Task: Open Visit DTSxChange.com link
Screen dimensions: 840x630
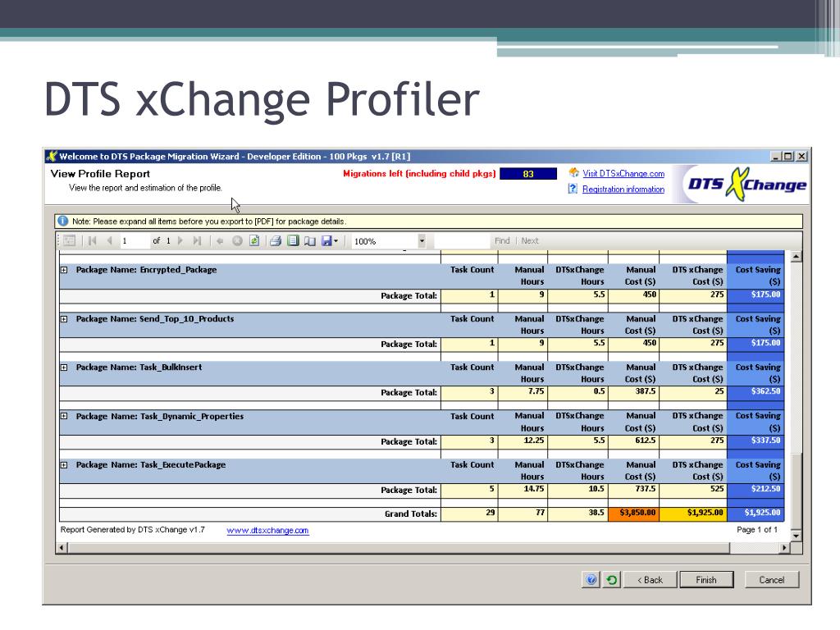Action: coord(623,174)
